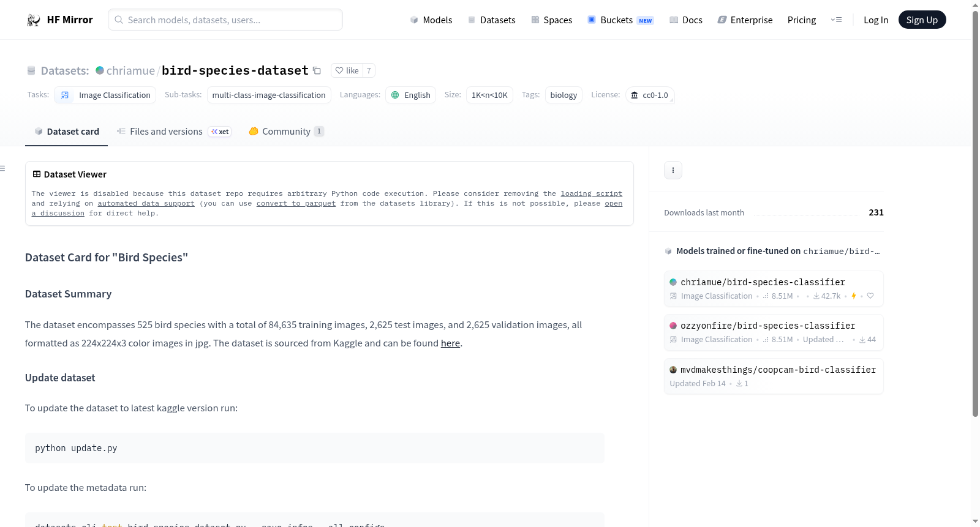This screenshot has height=527, width=980.
Task: Click the Dataset Summary heading
Action: 69,294
